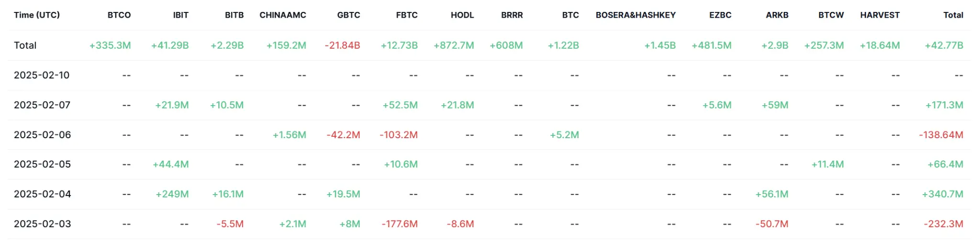The height and width of the screenshot is (240, 980).
Task: Select the -138.64M daily total cell
Action: click(941, 135)
